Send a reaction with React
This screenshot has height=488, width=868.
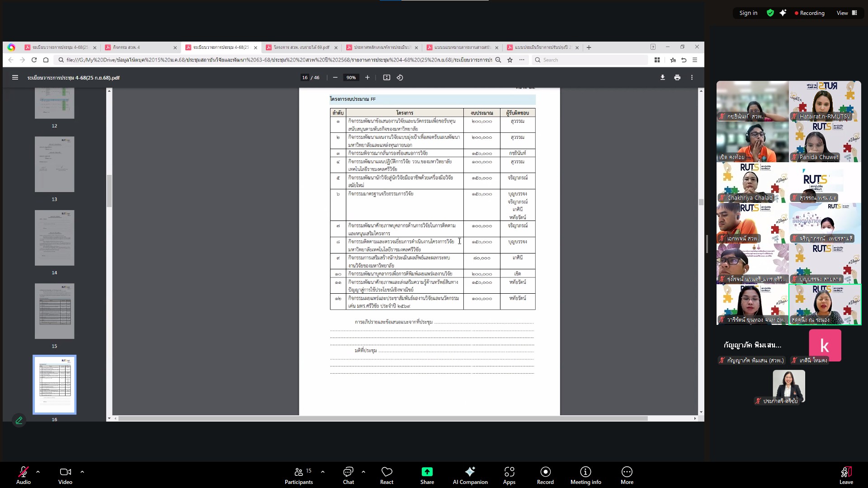[387, 475]
